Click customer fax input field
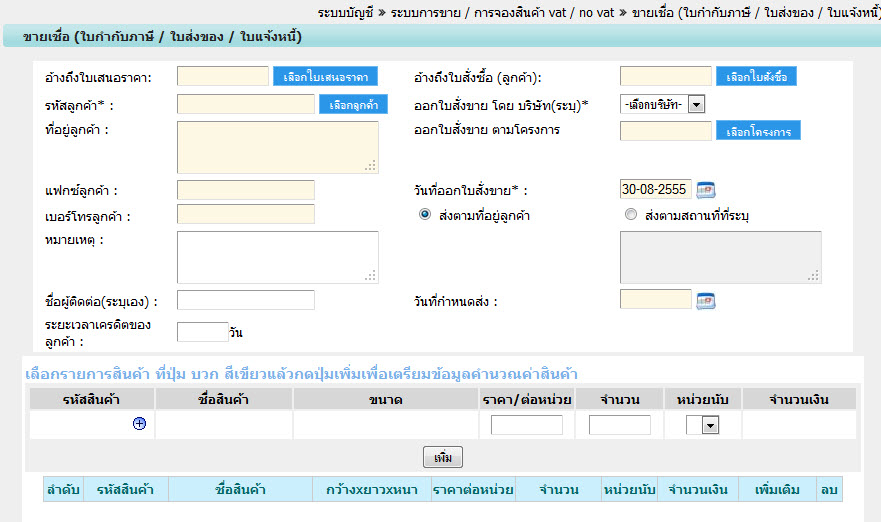Viewport: 881px width, 522px height. 246,190
